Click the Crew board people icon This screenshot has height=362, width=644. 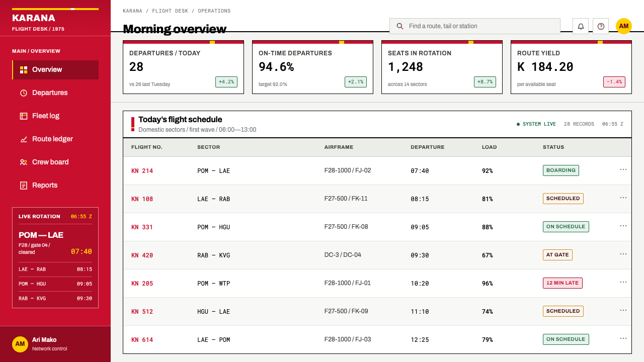24,162
